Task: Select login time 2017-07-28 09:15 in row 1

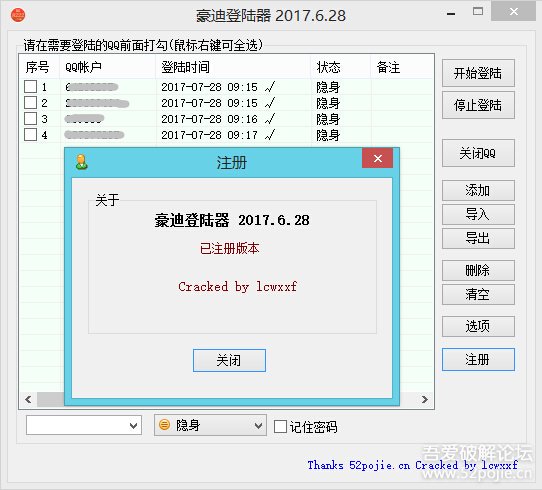Action: (209, 87)
